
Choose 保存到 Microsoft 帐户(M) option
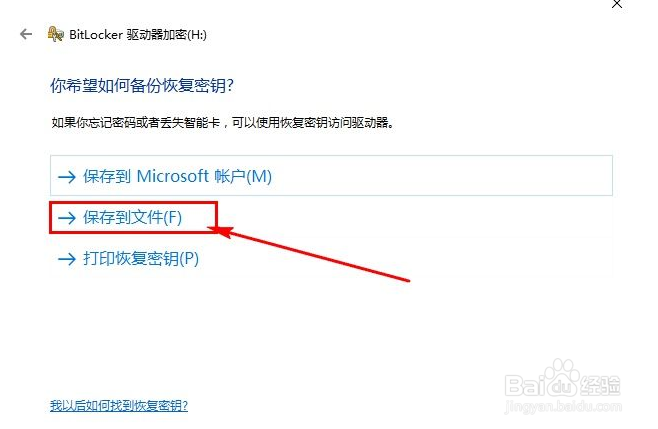[x=331, y=175]
